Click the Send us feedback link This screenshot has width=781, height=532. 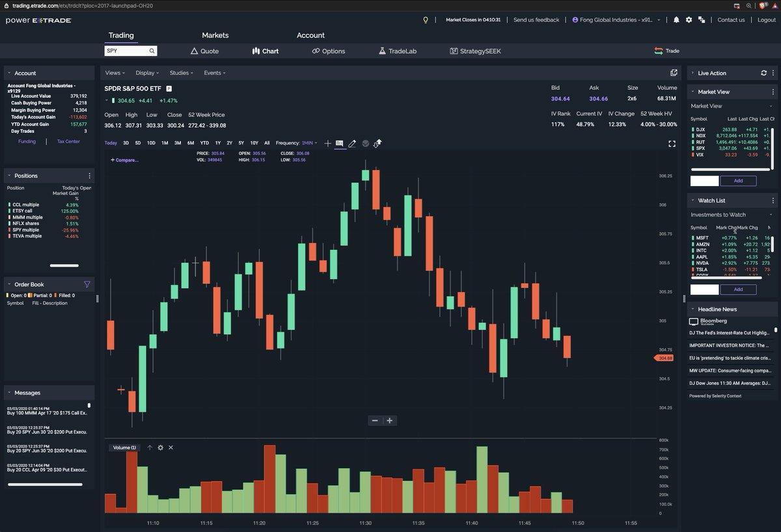click(536, 20)
